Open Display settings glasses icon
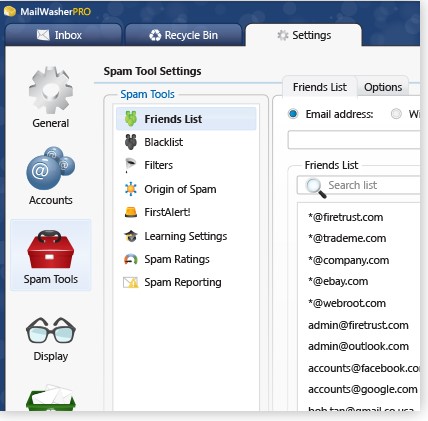 coord(51,331)
